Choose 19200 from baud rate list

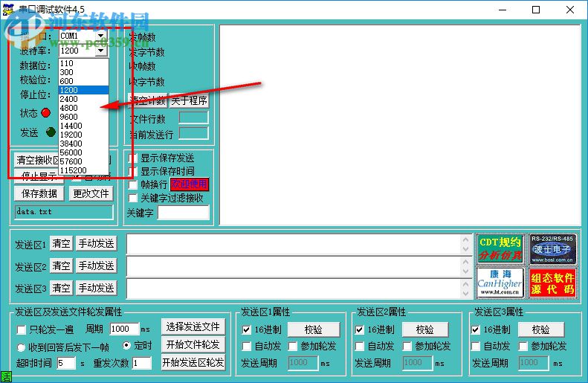pos(83,135)
